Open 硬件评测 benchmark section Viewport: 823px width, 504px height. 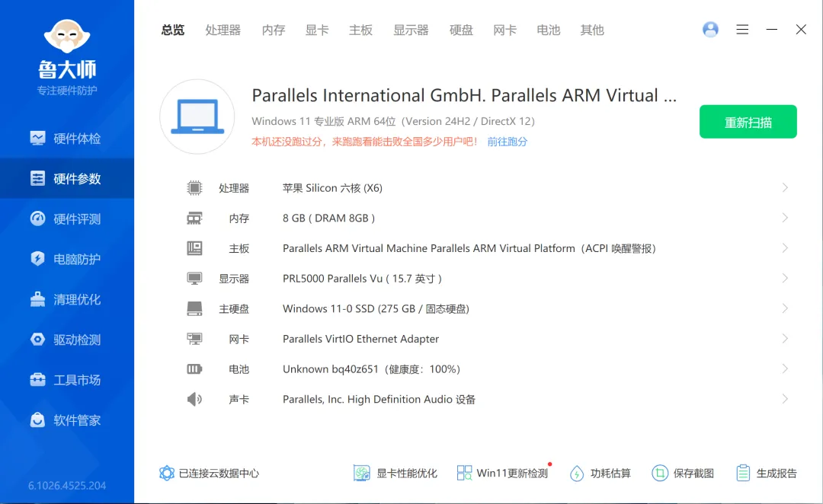click(66, 219)
